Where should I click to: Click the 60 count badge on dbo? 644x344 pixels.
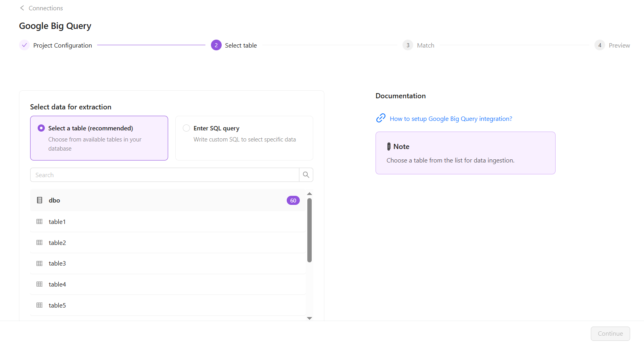(293, 201)
